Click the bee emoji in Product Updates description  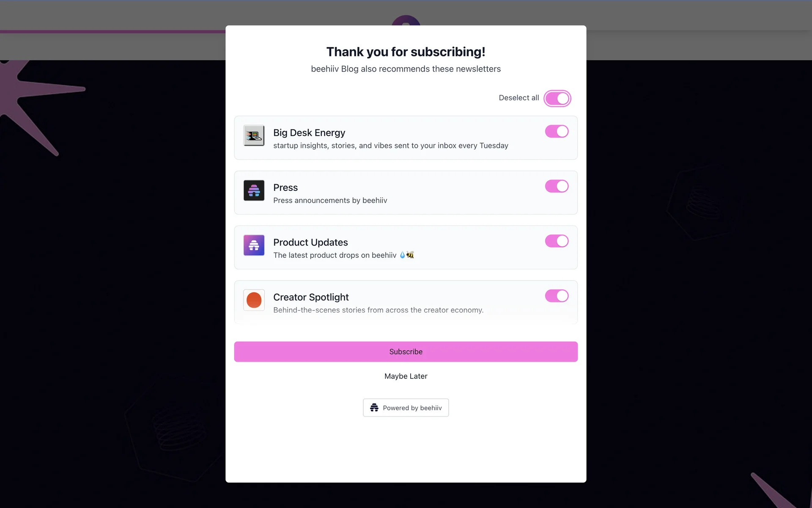coord(410,255)
